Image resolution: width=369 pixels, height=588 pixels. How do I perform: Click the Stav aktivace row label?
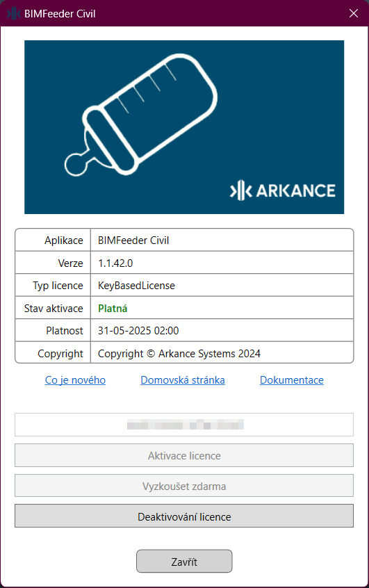coord(54,309)
